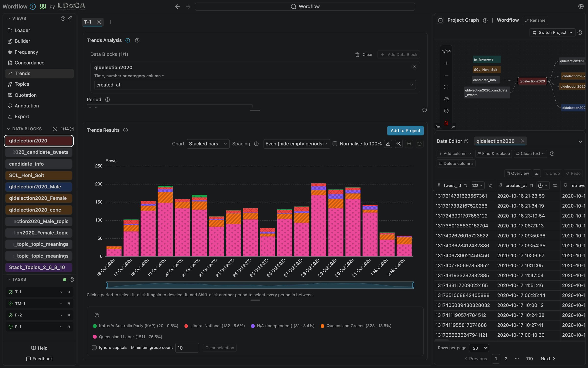The height and width of the screenshot is (368, 588).
Task: Click Find & replace button
Action: pyautogui.click(x=493, y=154)
